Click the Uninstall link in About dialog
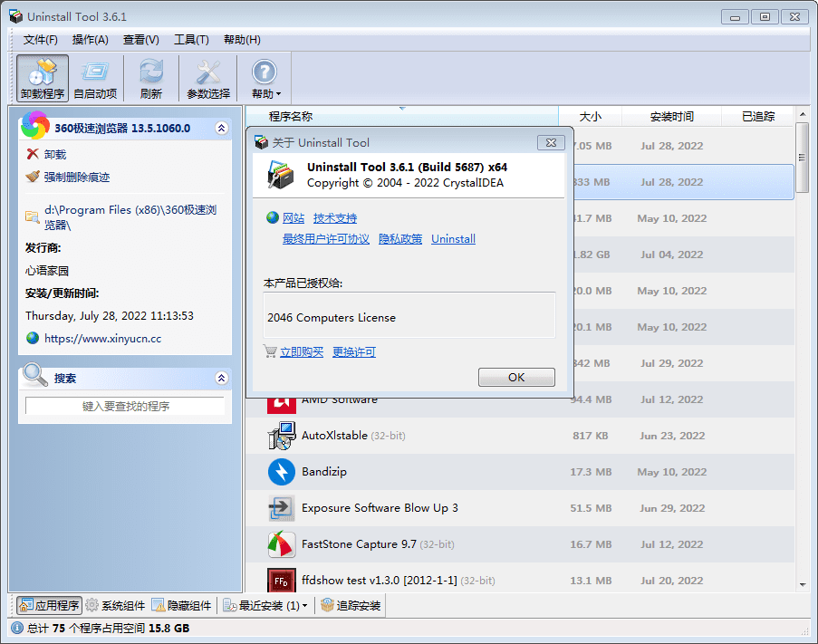 point(453,239)
